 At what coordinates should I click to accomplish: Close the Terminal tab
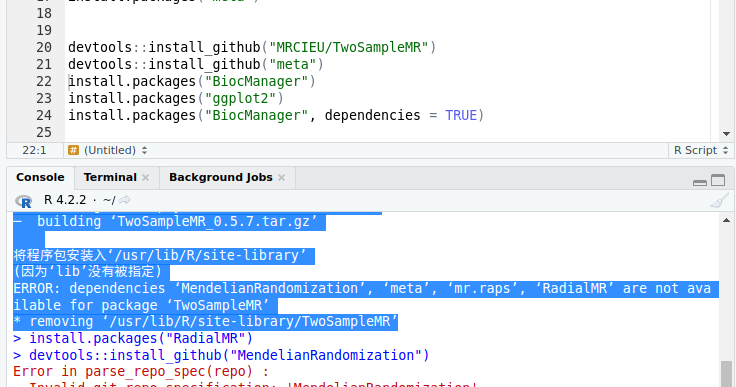[x=146, y=178]
